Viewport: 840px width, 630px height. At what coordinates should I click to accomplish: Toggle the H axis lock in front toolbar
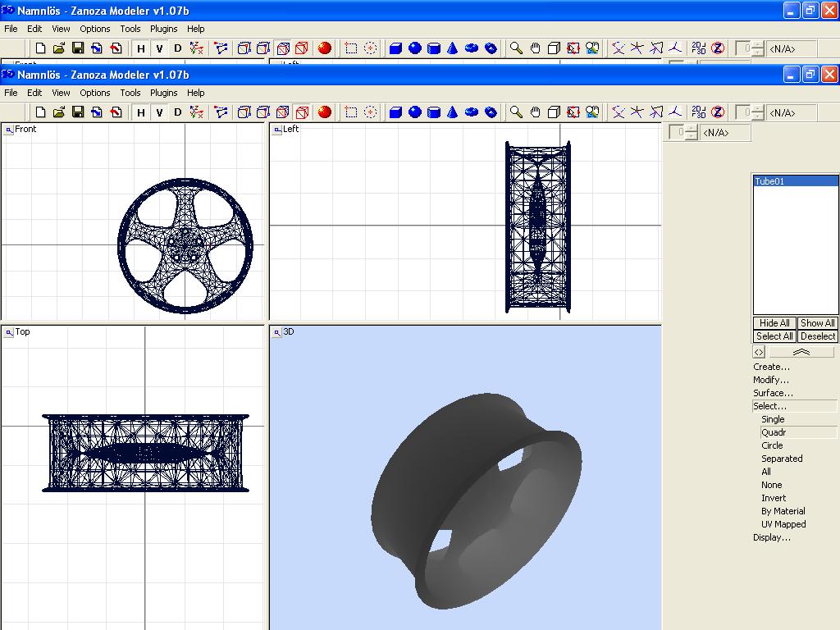pos(141,112)
